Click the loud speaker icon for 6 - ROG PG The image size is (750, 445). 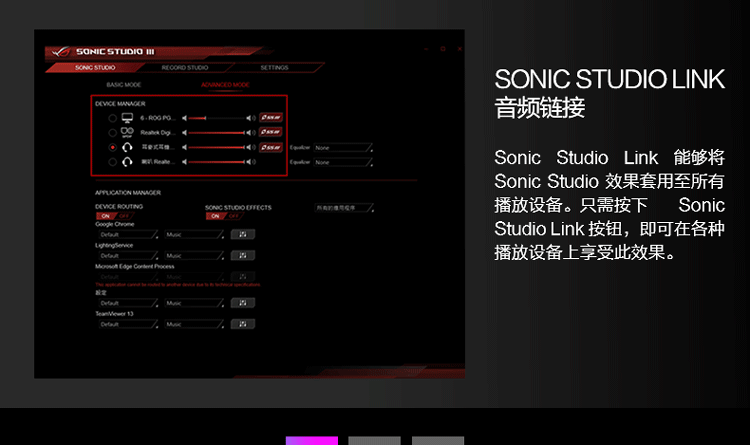coord(251,118)
